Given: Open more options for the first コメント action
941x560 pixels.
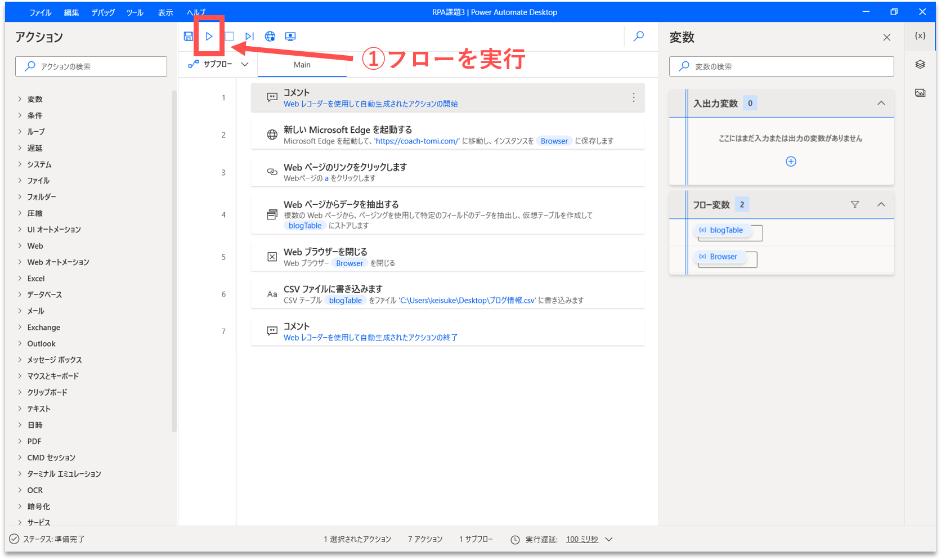Looking at the screenshot, I should pyautogui.click(x=634, y=98).
